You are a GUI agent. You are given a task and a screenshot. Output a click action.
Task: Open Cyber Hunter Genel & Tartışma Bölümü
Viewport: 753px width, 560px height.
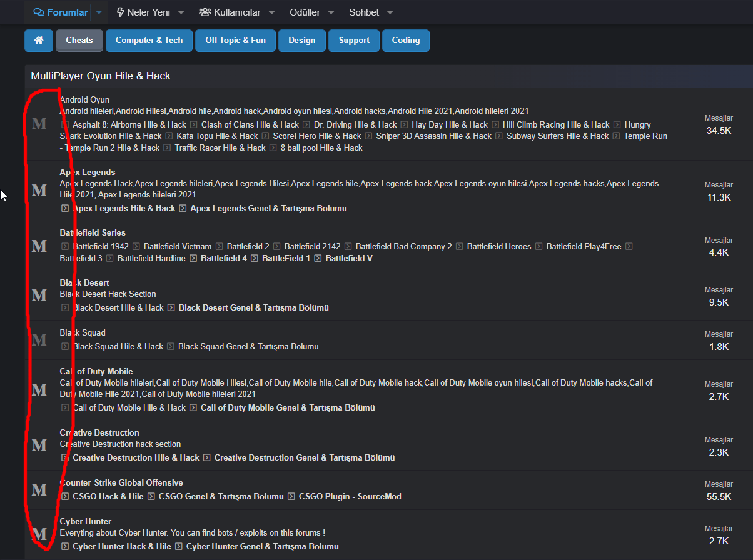click(x=263, y=546)
